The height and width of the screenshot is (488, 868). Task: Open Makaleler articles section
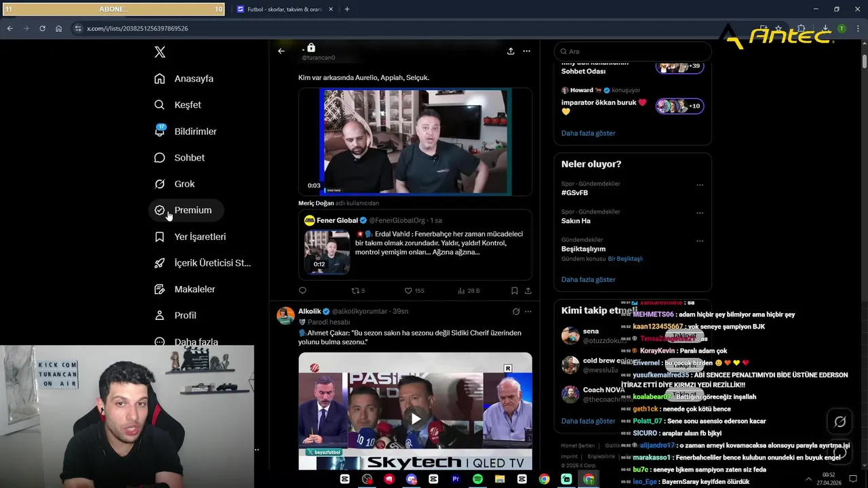[x=185, y=289]
